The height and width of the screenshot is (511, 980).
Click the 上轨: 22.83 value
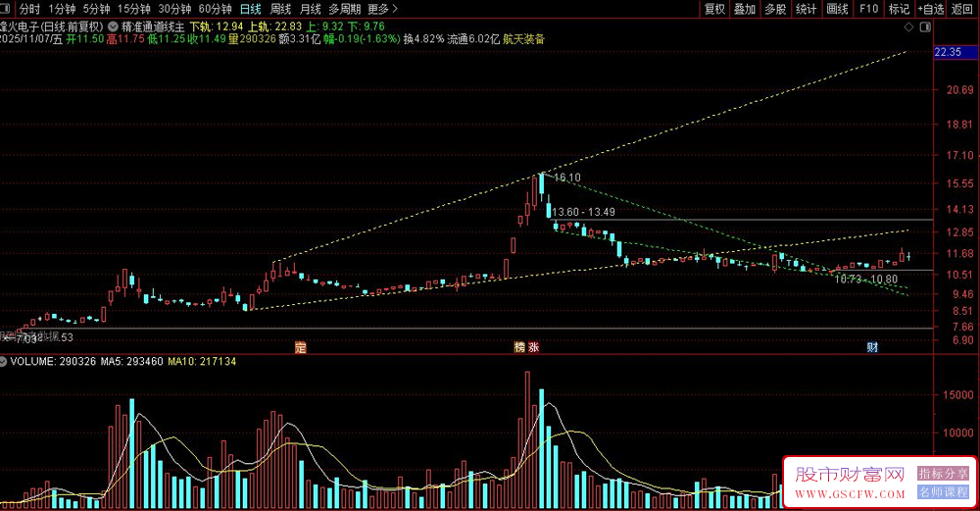(x=275, y=26)
